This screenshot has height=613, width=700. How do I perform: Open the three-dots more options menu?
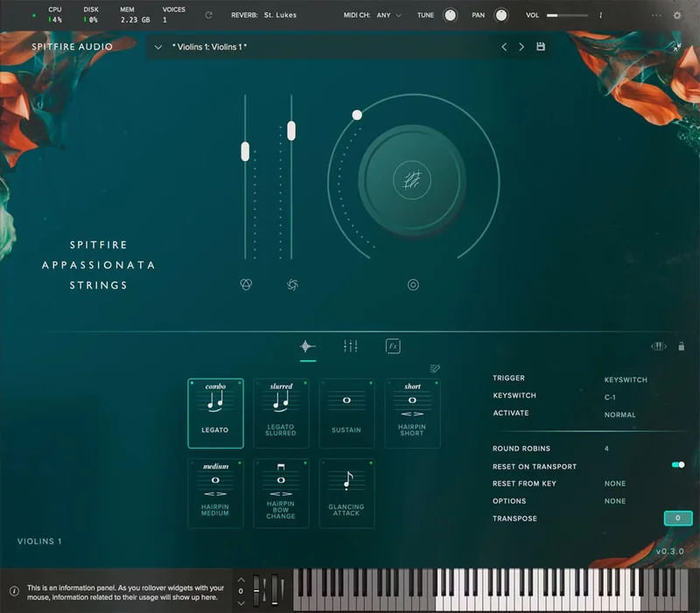(656, 15)
